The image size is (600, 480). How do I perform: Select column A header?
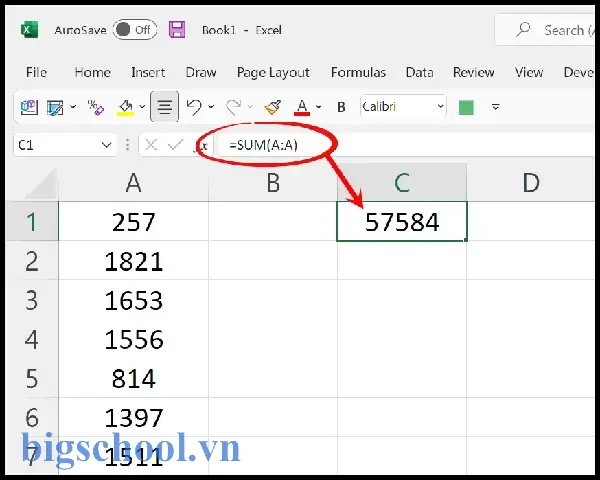[134, 182]
